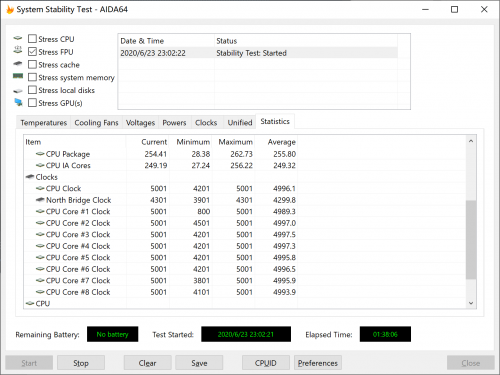Click the icon next to CPU IA Cores row
The width and height of the screenshot is (500, 375).
pos(40,165)
